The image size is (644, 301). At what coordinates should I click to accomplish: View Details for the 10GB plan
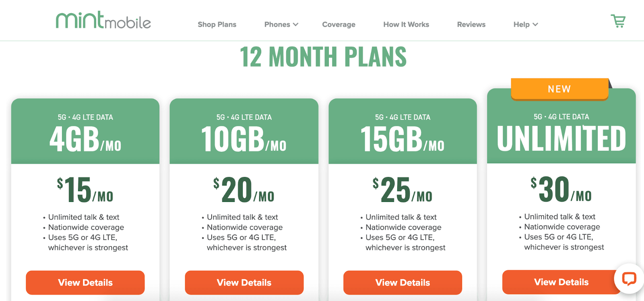(244, 282)
